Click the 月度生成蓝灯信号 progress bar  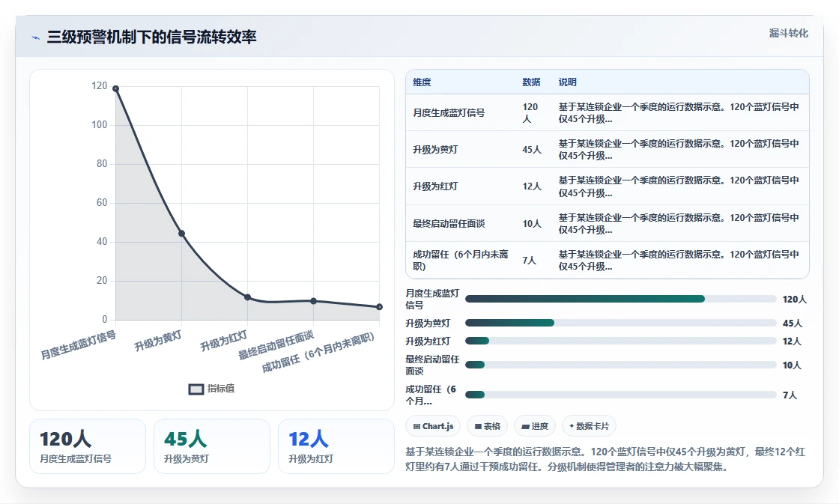coord(621,299)
